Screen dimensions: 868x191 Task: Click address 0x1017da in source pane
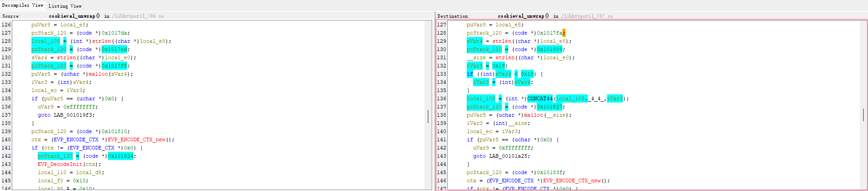116,33
